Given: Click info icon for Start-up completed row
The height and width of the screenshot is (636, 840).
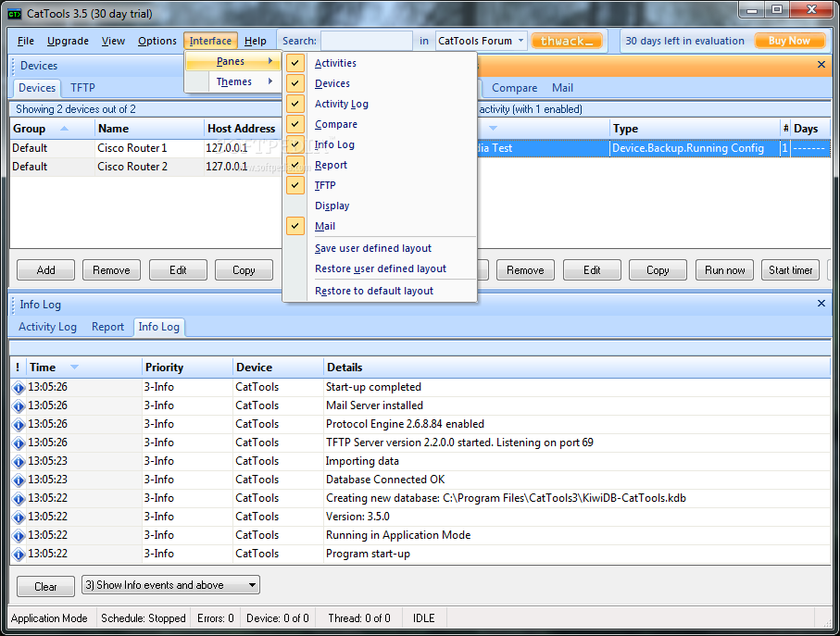Looking at the screenshot, I should [19, 388].
